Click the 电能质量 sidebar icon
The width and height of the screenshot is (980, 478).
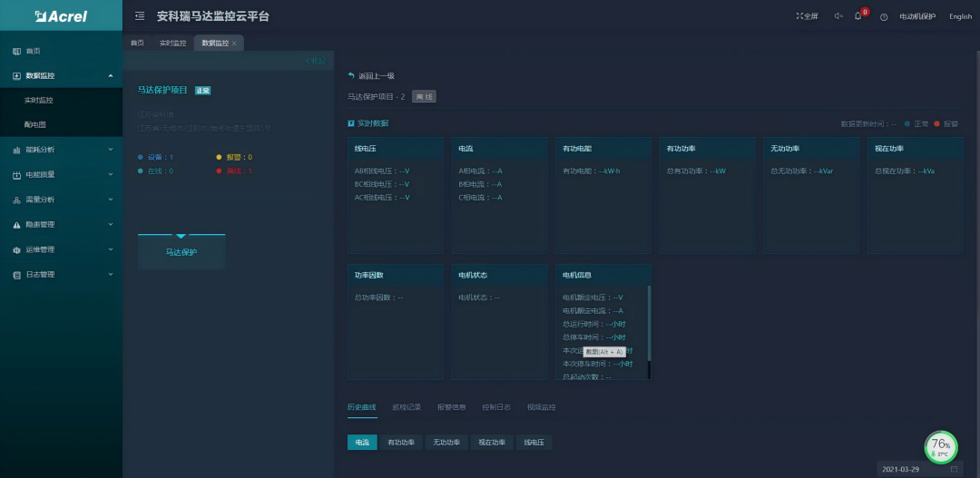[x=17, y=175]
